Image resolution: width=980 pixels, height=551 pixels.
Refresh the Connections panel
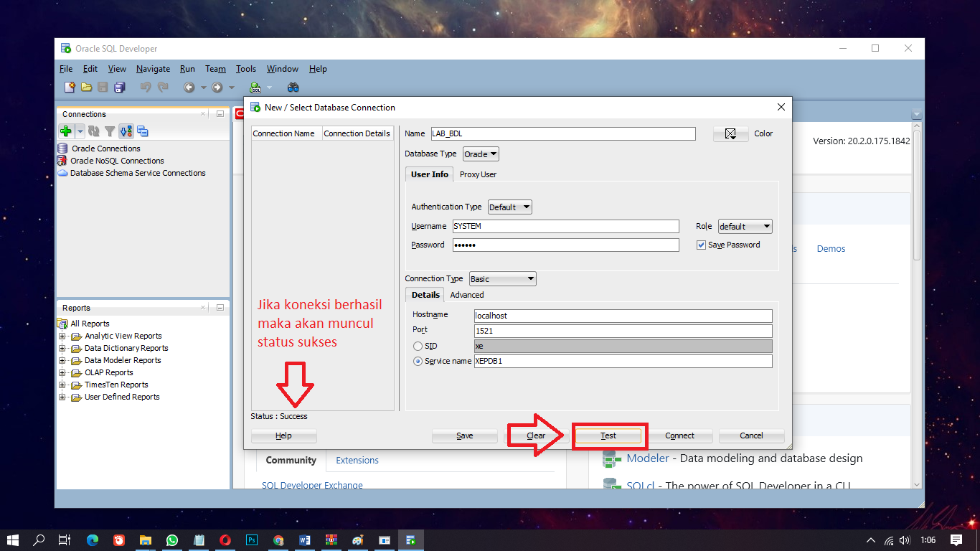(93, 131)
